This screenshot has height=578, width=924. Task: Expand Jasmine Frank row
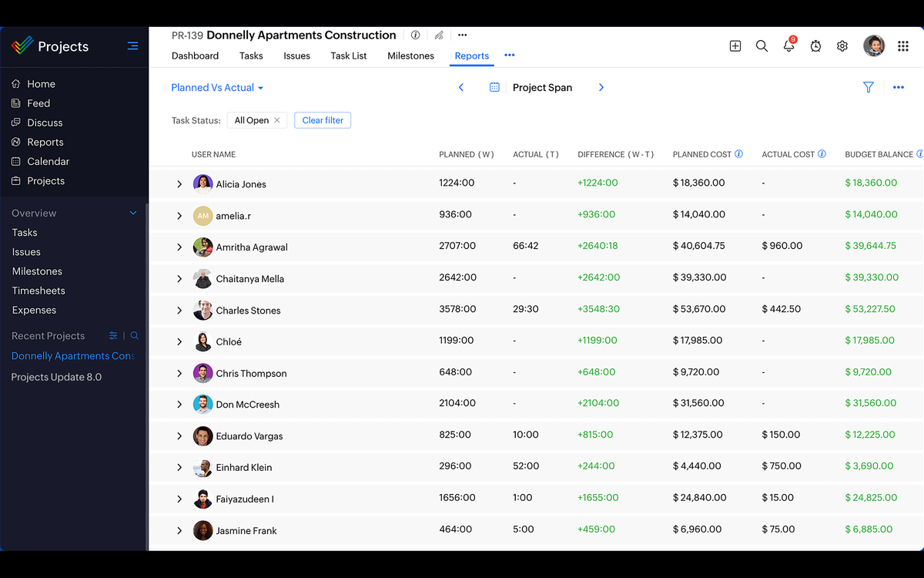pos(179,531)
